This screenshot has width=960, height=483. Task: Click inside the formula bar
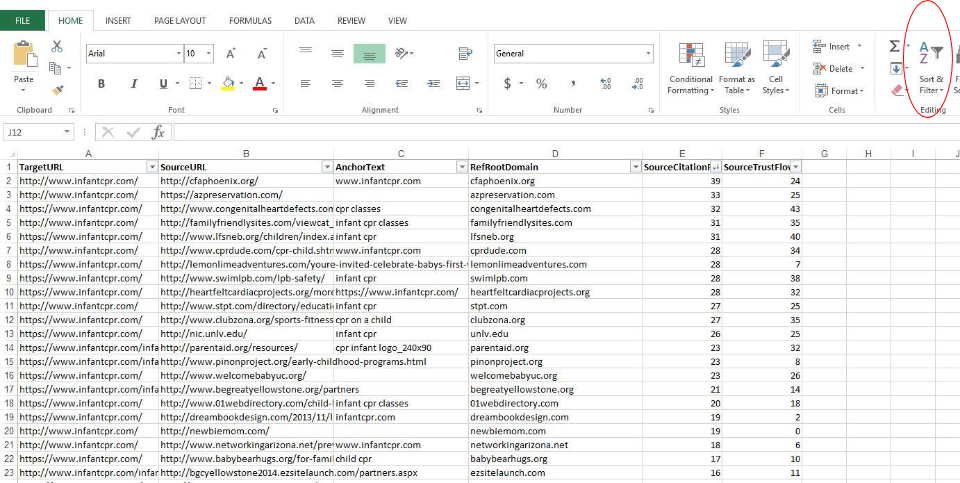click(x=566, y=132)
